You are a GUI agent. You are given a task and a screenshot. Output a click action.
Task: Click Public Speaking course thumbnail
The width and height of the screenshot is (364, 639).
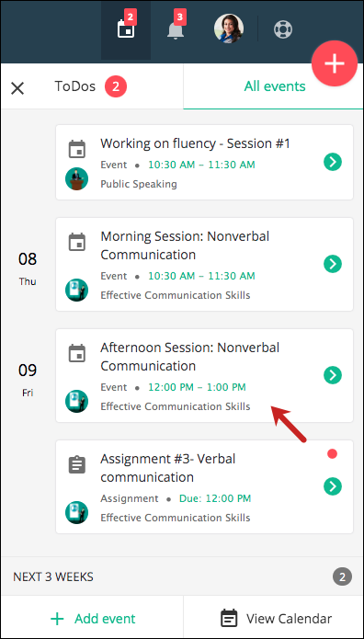(x=76, y=179)
